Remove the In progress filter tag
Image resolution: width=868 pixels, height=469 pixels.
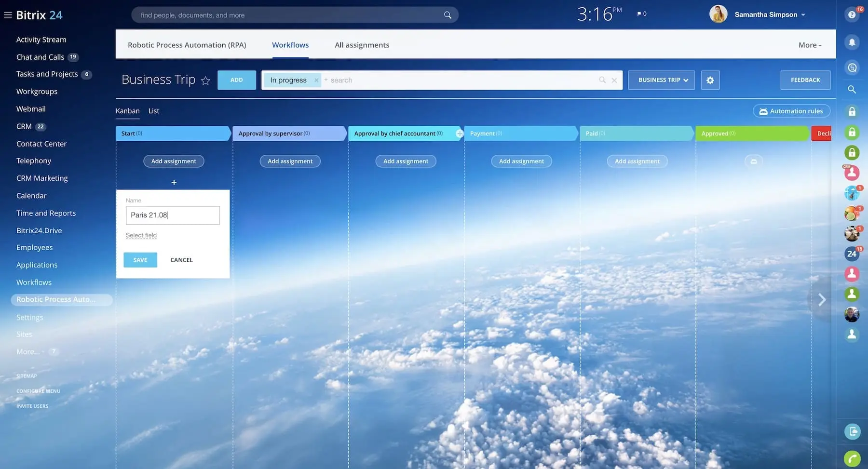(x=316, y=80)
